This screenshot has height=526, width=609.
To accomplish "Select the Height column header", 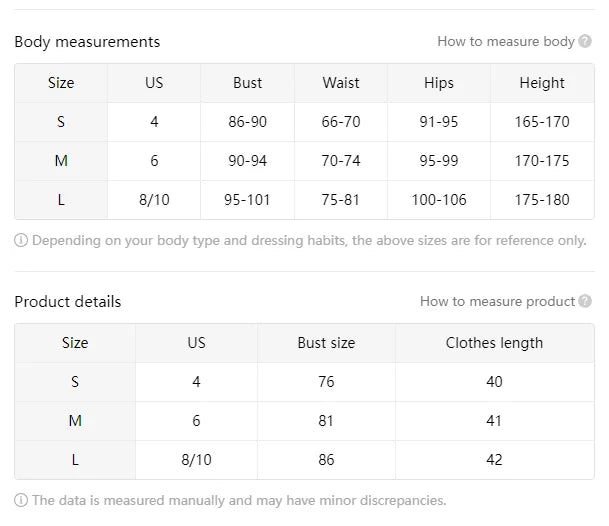I will (542, 83).
